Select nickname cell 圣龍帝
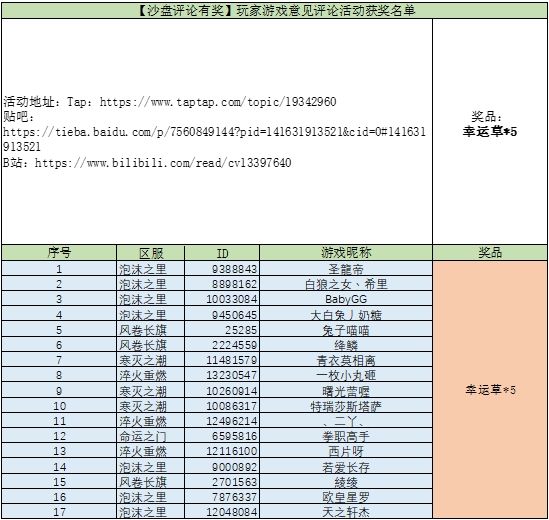Viewport: 549px width, 520px height. coord(346,269)
